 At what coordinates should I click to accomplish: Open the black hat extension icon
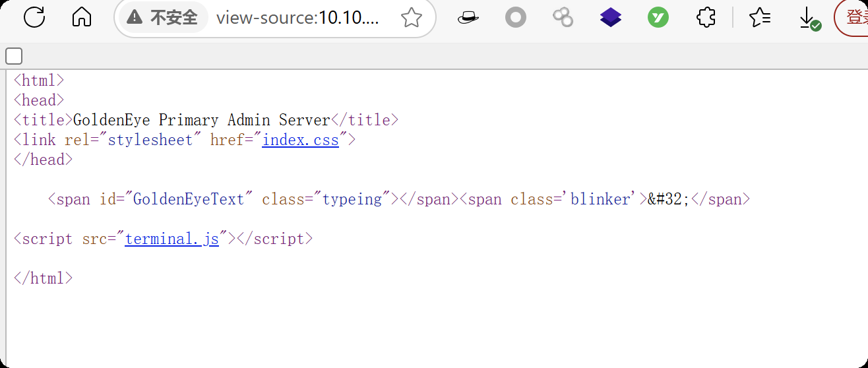(468, 18)
